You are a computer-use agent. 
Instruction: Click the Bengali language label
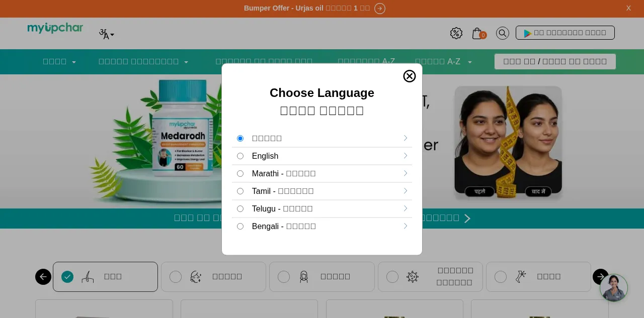coord(284,227)
